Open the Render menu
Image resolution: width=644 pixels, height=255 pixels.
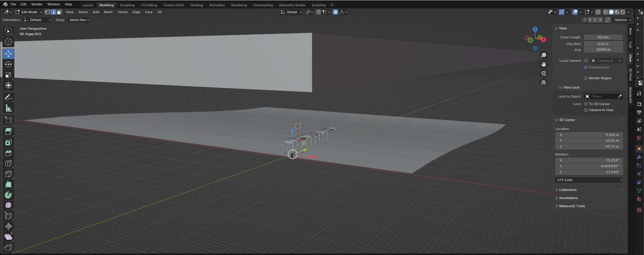point(37,4)
